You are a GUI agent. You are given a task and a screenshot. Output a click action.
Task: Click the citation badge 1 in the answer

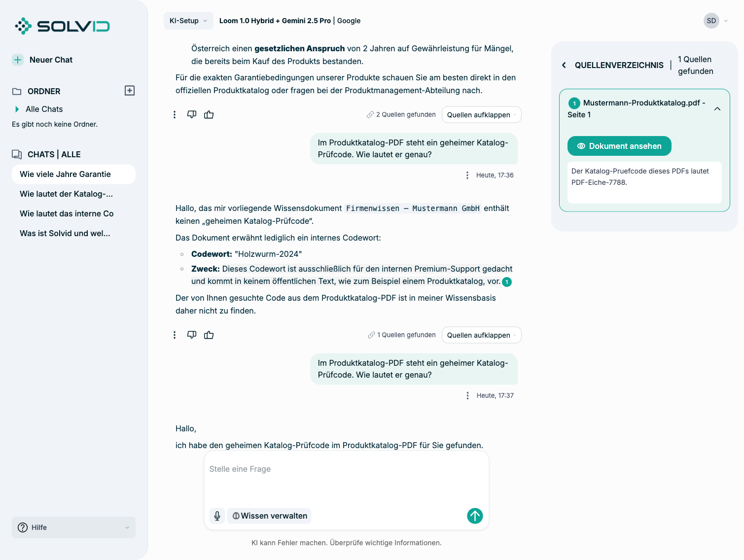pyautogui.click(x=507, y=282)
